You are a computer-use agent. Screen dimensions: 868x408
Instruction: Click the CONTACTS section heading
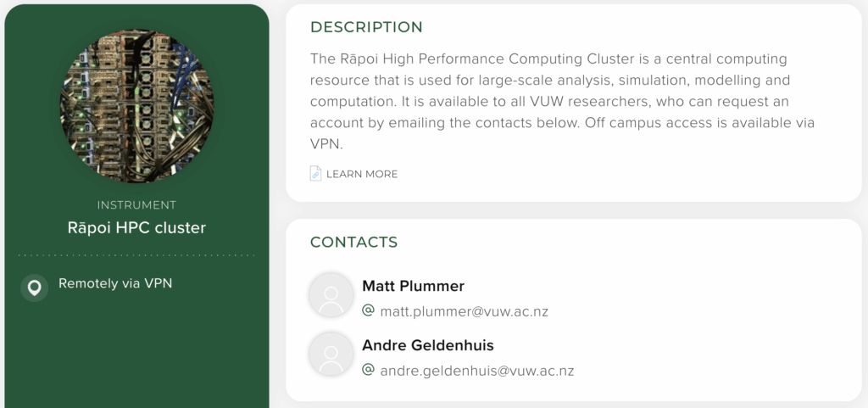(x=353, y=242)
